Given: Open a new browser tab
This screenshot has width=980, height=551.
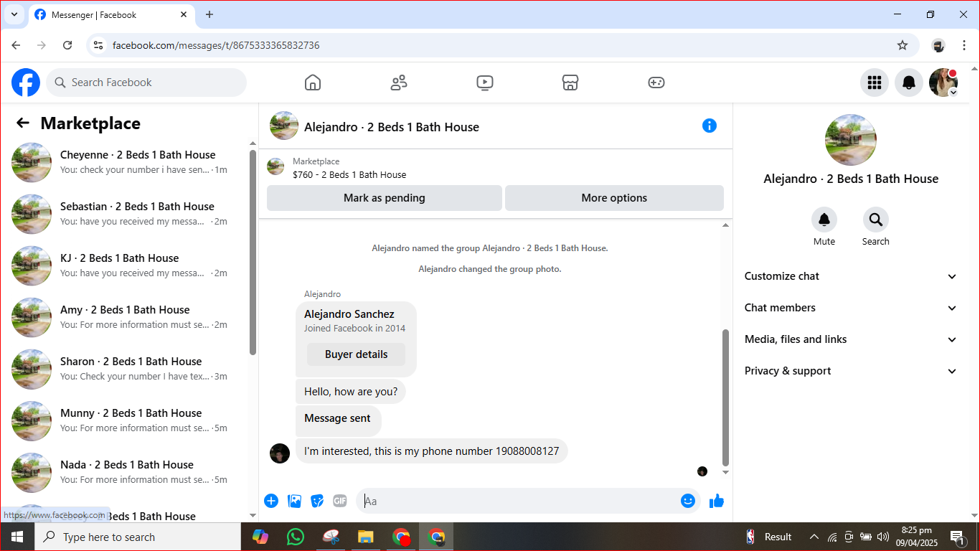Looking at the screenshot, I should [209, 14].
